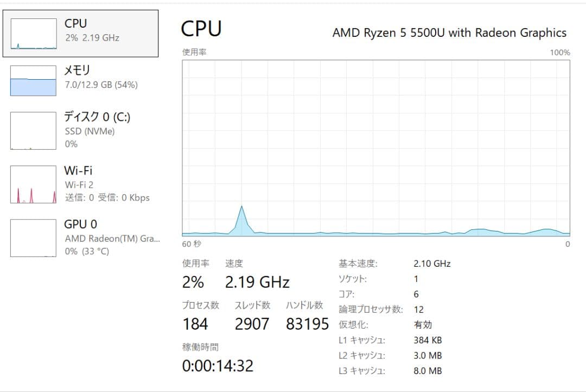The image size is (586, 392).
Task: Click the memory usage mini graph
Action: click(x=33, y=80)
